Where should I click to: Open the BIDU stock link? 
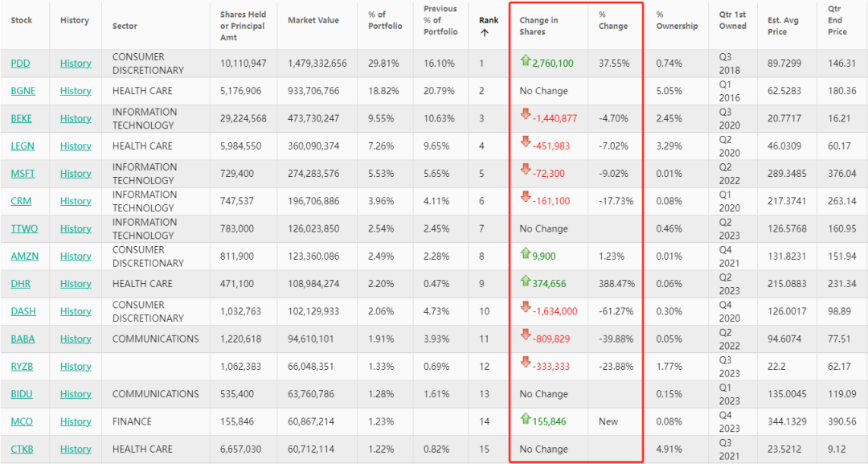22,394
